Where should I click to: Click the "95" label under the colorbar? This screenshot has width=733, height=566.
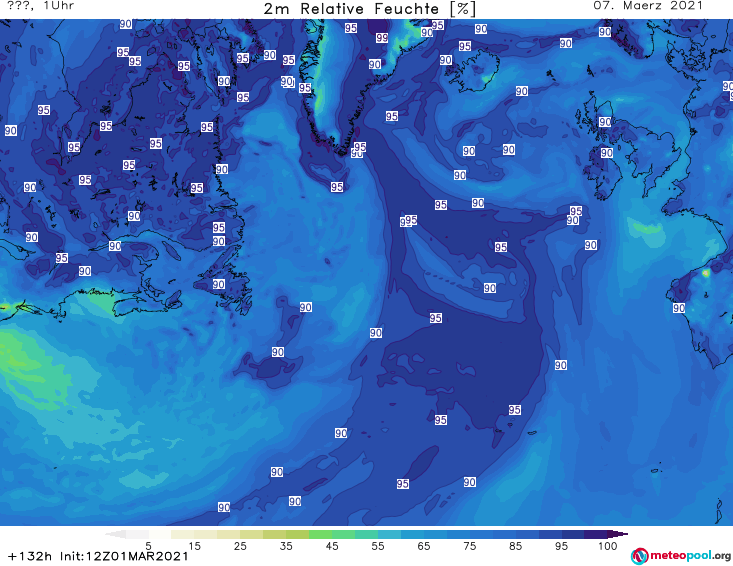[561, 546]
